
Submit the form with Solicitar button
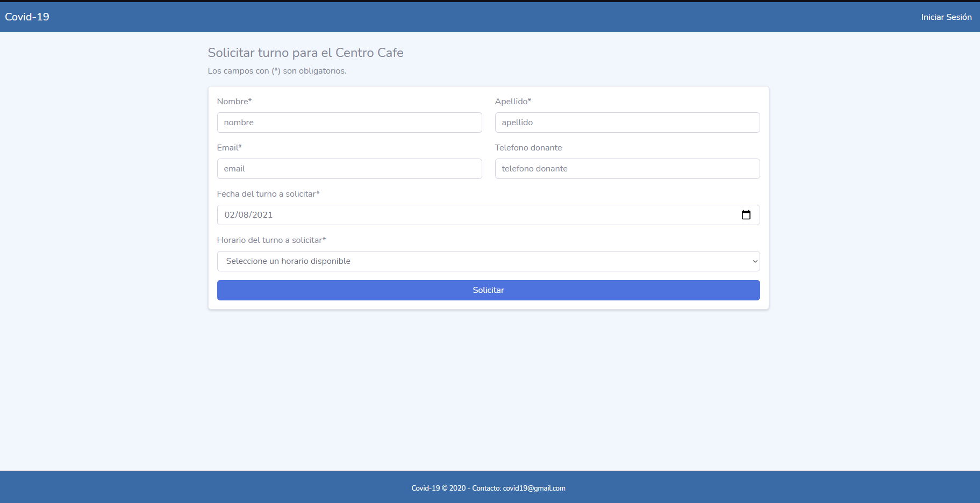pyautogui.click(x=488, y=290)
